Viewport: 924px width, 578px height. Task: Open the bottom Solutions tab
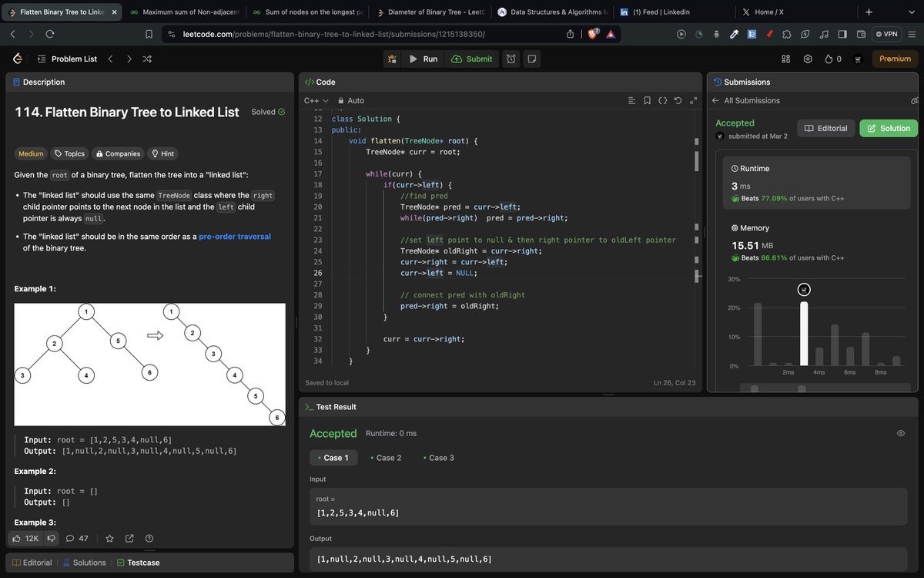[x=84, y=563]
